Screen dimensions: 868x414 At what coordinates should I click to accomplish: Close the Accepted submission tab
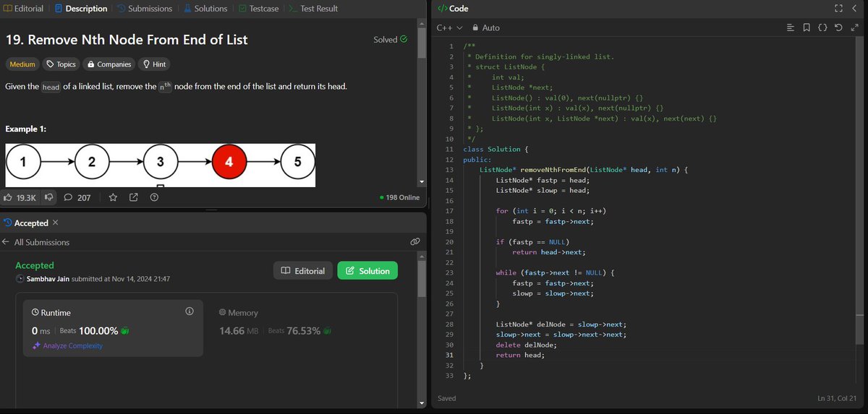[x=56, y=223]
